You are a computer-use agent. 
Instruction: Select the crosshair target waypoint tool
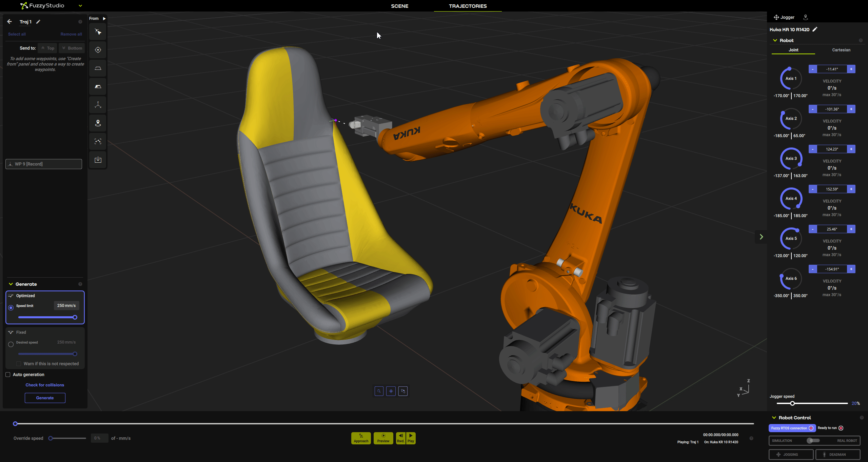98,50
